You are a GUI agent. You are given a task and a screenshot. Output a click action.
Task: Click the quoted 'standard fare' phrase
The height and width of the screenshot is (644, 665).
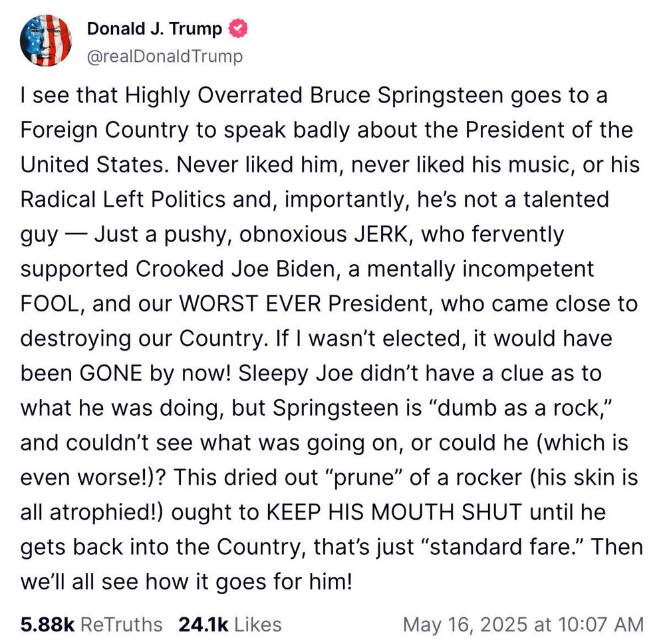click(503, 546)
